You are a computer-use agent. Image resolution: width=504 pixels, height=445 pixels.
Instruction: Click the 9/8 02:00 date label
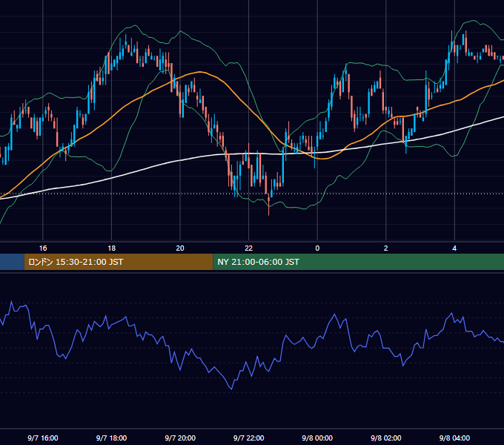pyautogui.click(x=385, y=438)
